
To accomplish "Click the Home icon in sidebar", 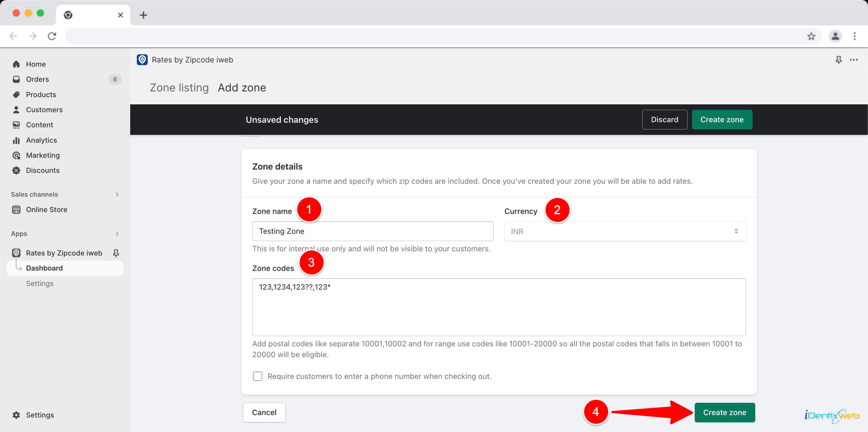I will click(x=16, y=64).
